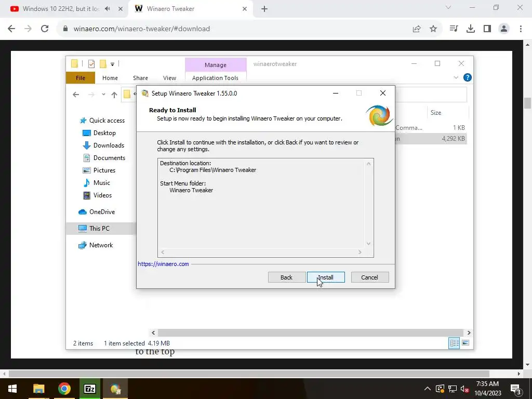Image resolution: width=532 pixels, height=399 pixels.
Task: Click Explorer's horizontal scrollbar right arrow
Action: 469,333
